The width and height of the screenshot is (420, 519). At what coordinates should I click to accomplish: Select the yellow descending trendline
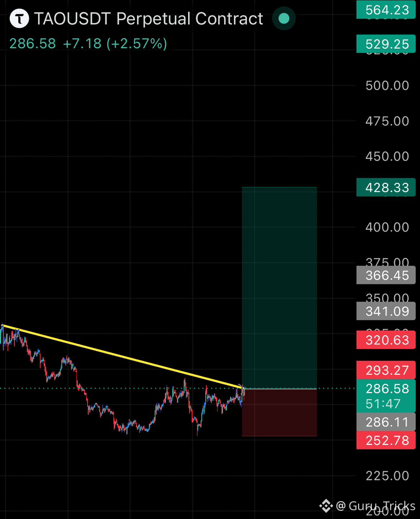tap(123, 356)
